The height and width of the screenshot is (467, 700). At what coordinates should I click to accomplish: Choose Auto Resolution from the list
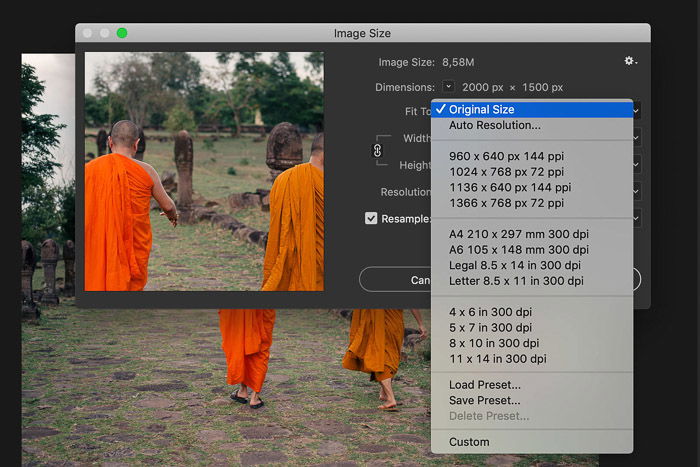click(x=495, y=125)
